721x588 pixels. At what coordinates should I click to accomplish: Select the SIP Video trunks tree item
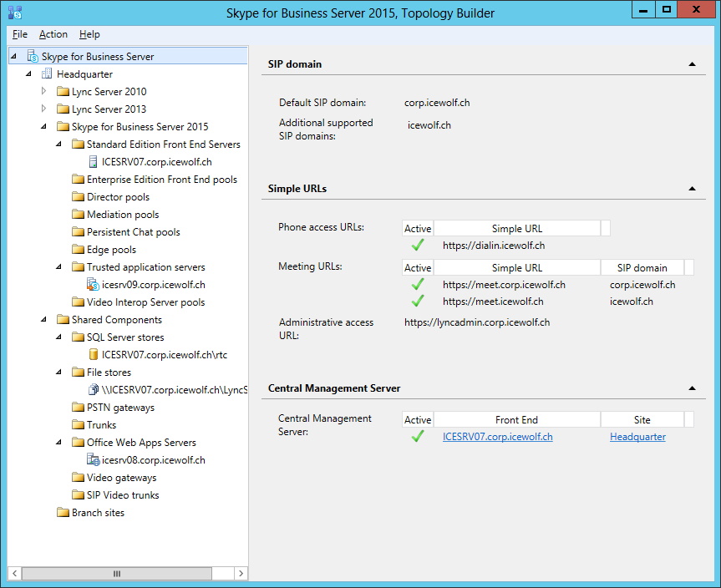click(123, 495)
